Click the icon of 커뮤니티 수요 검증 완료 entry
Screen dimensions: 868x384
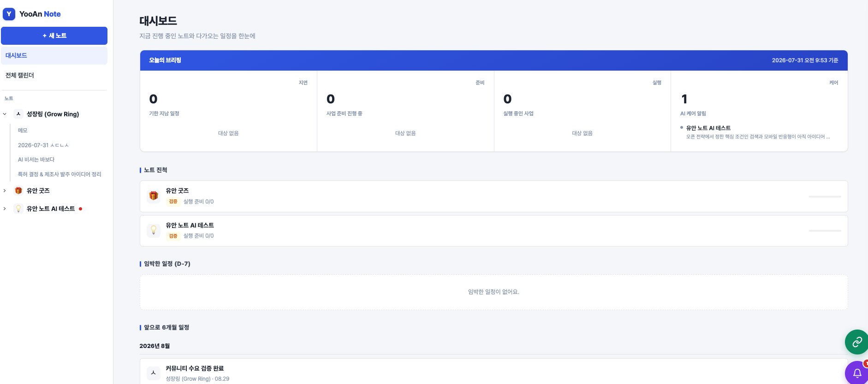click(154, 373)
